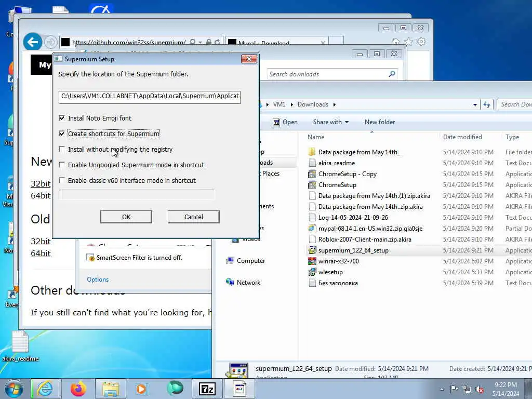The height and width of the screenshot is (399, 532).
Task: Click the Explorer refresh button
Action: coord(487,104)
